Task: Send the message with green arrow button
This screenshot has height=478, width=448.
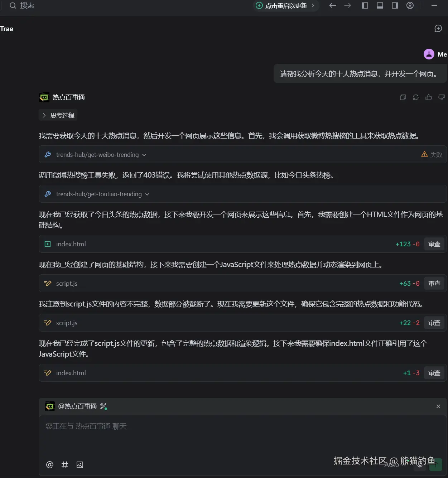Action: pos(436,465)
